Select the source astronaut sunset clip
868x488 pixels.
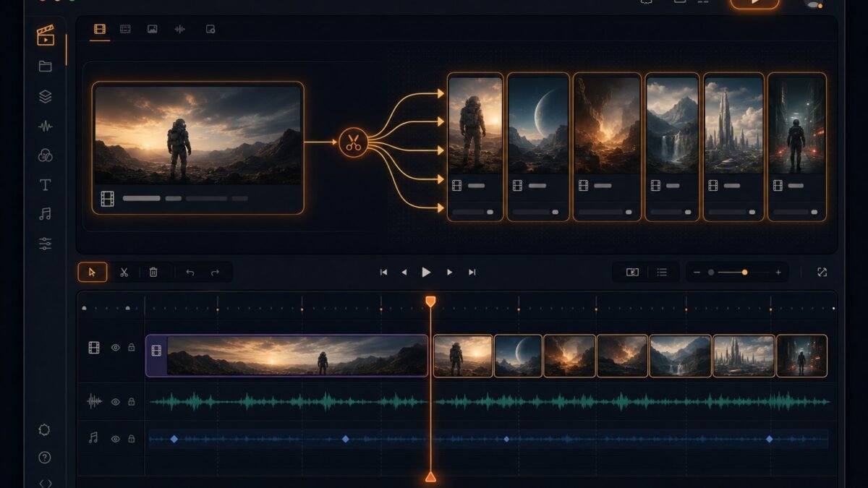tap(198, 147)
